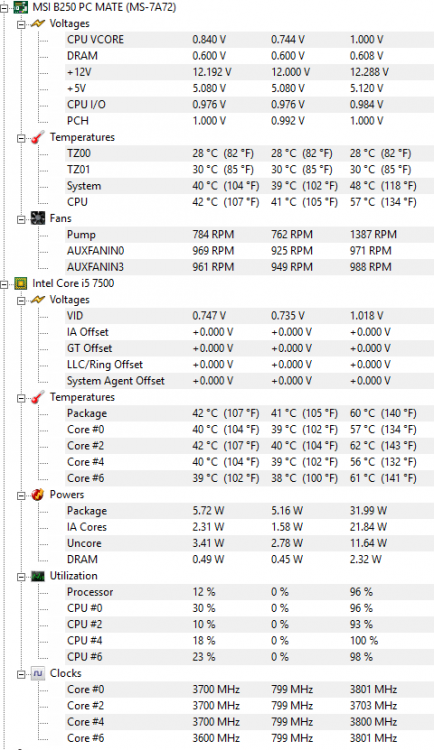Collapse the Powers section
Viewport: 434px width, 750px height.
(x=21, y=496)
